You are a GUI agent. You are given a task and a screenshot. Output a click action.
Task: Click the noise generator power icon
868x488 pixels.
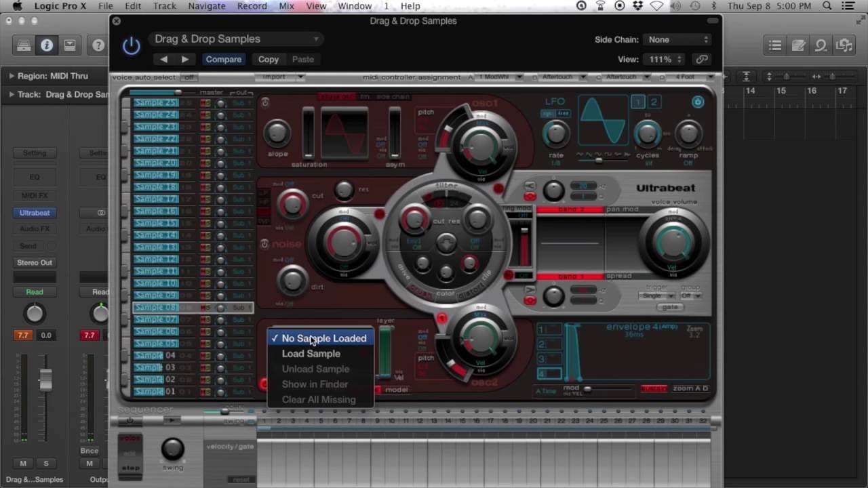(264, 244)
